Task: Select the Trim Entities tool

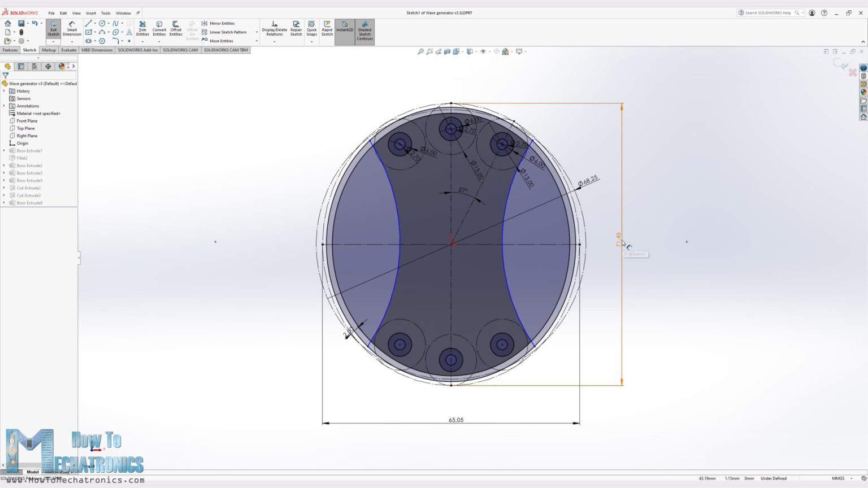Action: pos(142,28)
